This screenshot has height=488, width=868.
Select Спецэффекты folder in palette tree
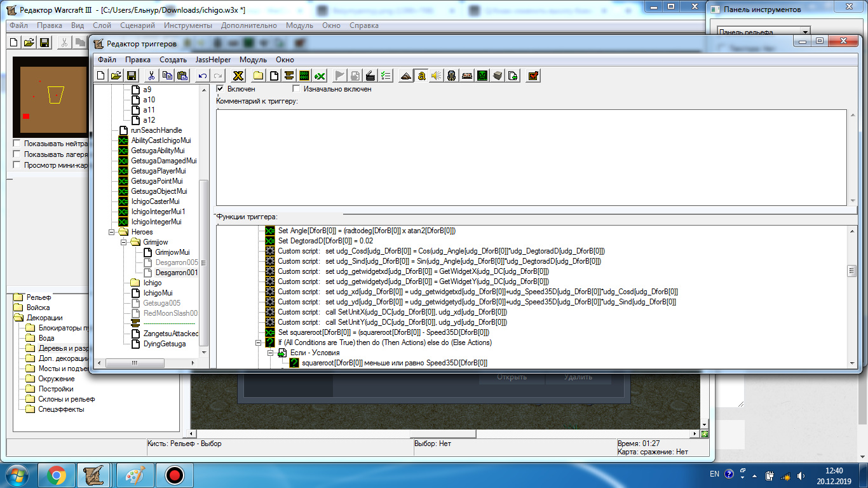tap(61, 409)
